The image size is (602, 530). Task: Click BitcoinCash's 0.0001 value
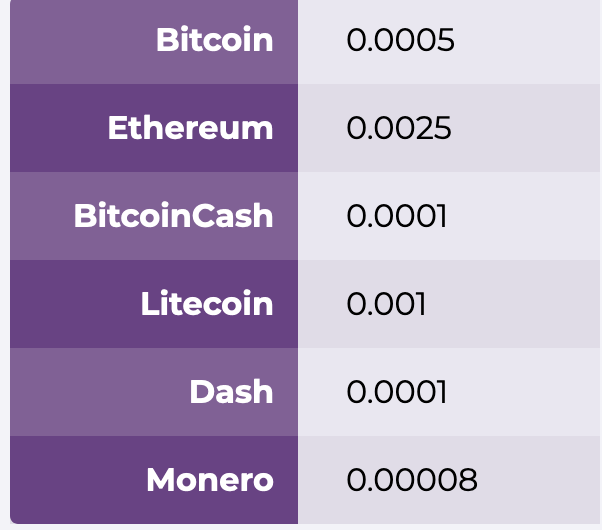(397, 216)
